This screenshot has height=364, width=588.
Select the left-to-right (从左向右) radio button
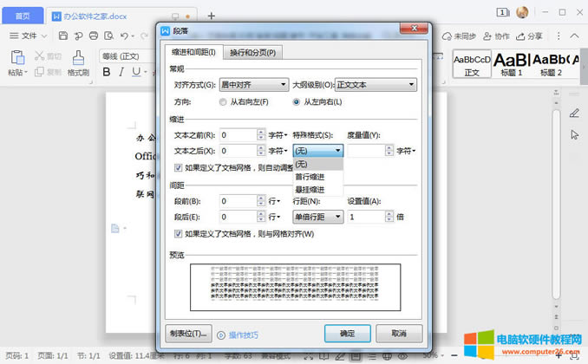297,102
